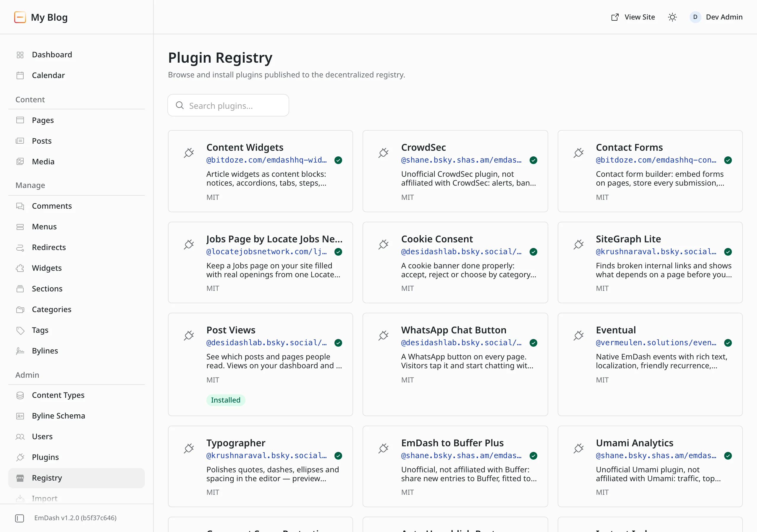757x532 pixels.
Task: Click Contact Forms verified badge
Action: pos(728,160)
